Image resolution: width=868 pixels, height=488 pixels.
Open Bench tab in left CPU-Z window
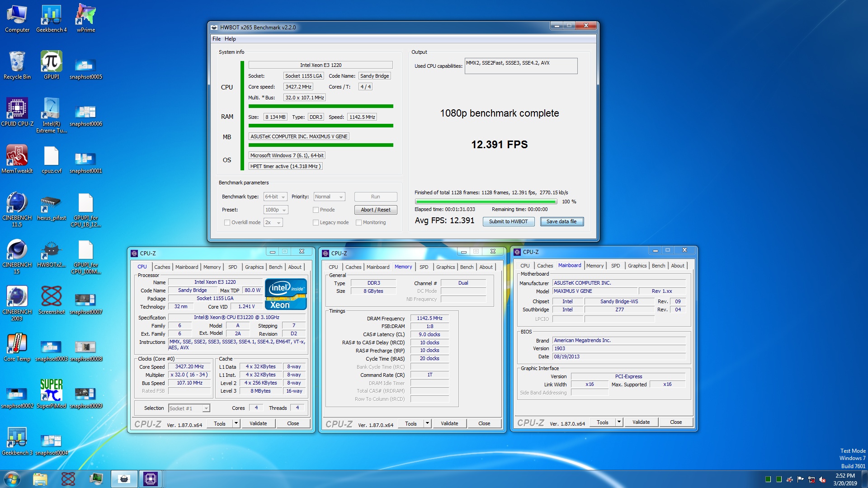pos(275,267)
